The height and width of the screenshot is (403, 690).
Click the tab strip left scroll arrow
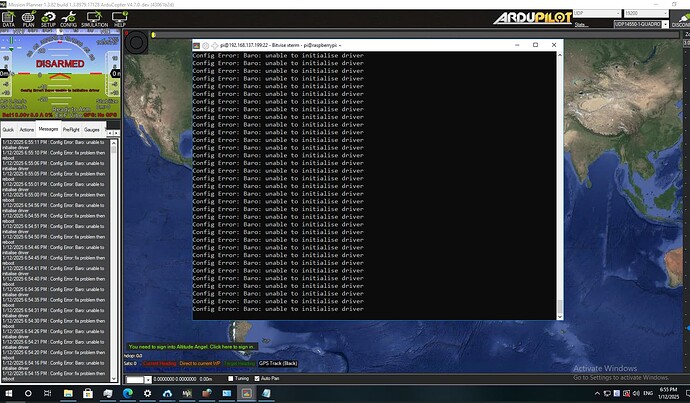pyautogui.click(x=110, y=132)
